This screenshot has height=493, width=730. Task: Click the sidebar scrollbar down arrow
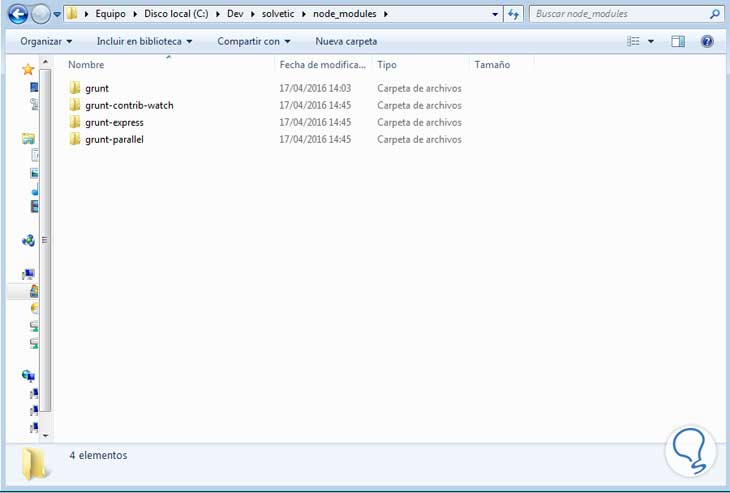45,435
